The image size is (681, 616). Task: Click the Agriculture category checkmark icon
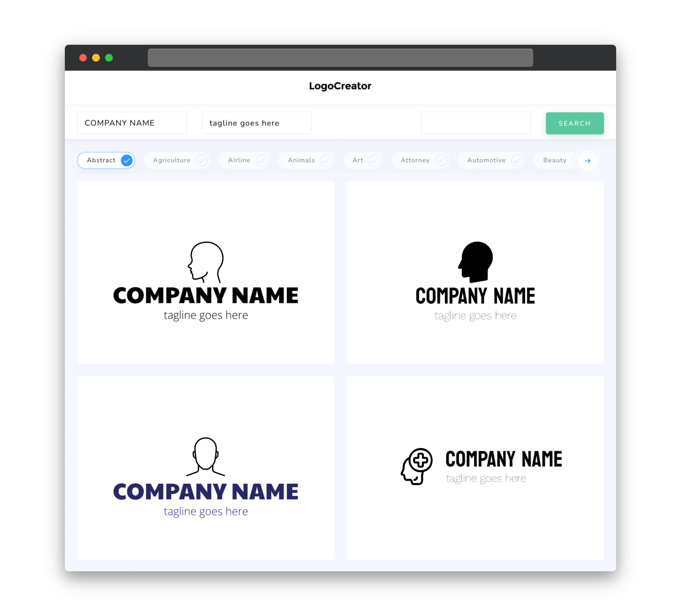click(202, 160)
